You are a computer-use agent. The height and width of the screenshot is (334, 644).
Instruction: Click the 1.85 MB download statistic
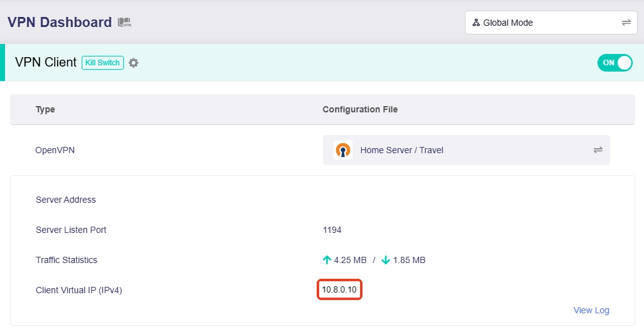coord(409,260)
